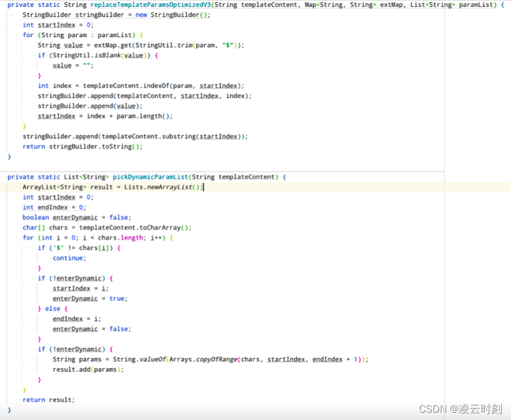This screenshot has width=511, height=420.
Task: Click the stringBuilder.append(templateContent, startIndex, index) line
Action: tap(145, 96)
